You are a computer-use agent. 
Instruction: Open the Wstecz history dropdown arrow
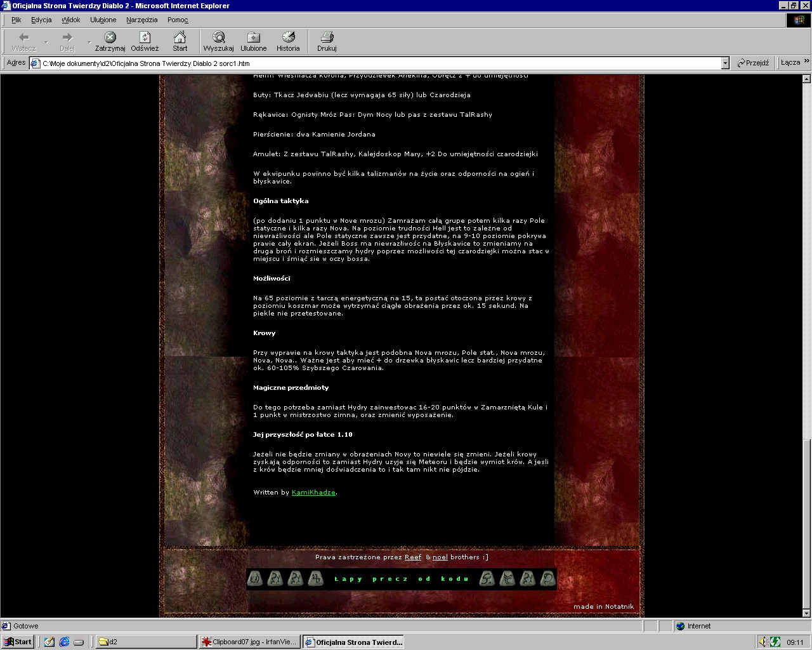46,42
